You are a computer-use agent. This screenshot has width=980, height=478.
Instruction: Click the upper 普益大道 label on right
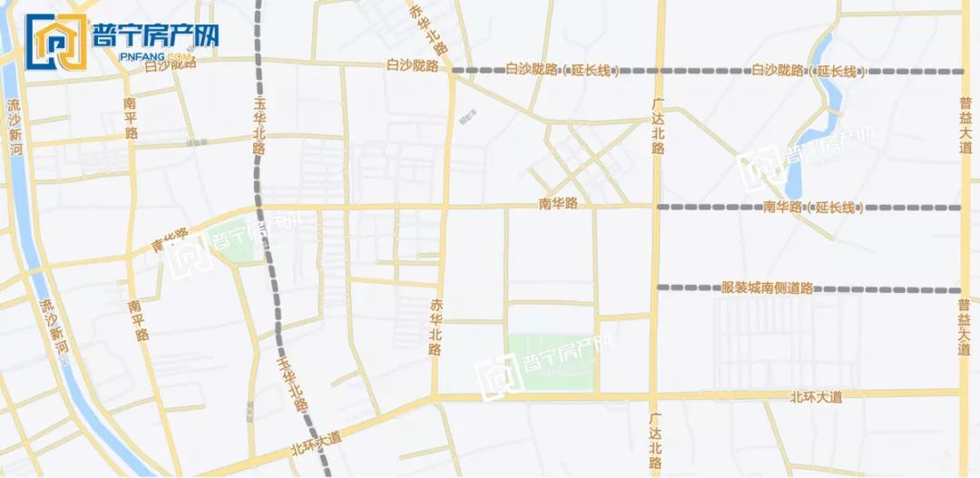coord(965,125)
